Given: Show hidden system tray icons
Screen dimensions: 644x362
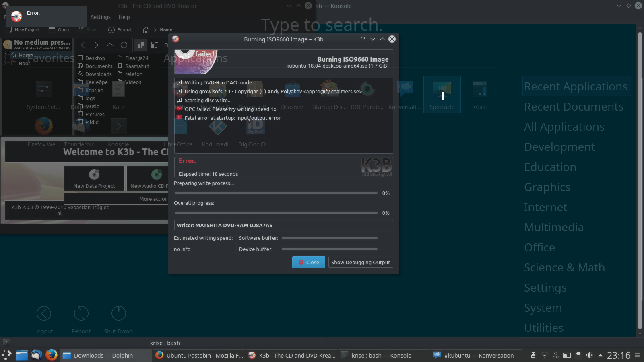Looking at the screenshot, I should coord(601,355).
